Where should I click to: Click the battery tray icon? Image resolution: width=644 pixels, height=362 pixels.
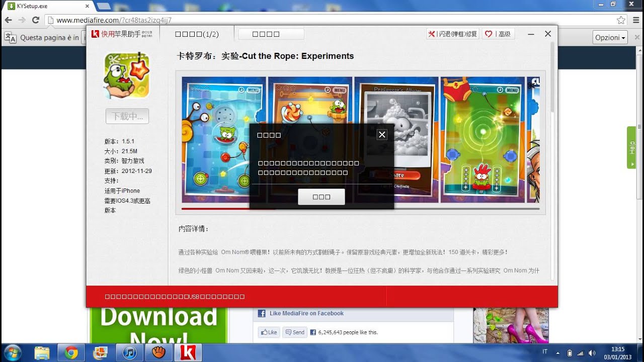[570, 353]
